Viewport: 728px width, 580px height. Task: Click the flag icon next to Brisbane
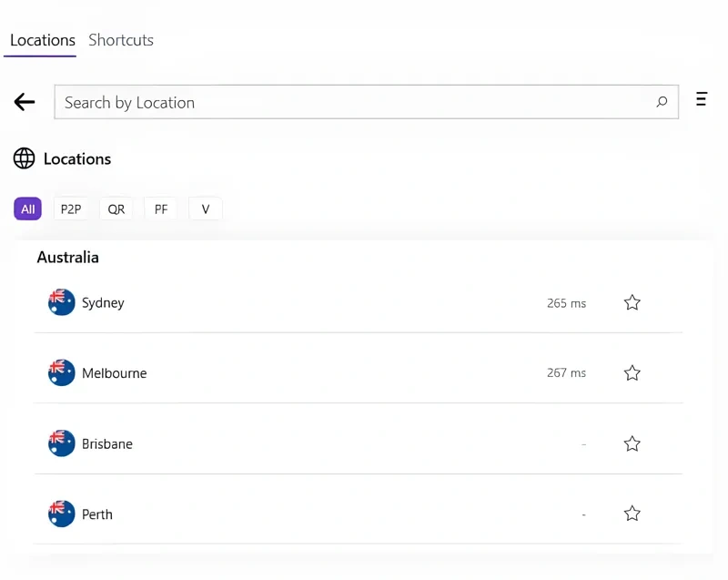61,443
